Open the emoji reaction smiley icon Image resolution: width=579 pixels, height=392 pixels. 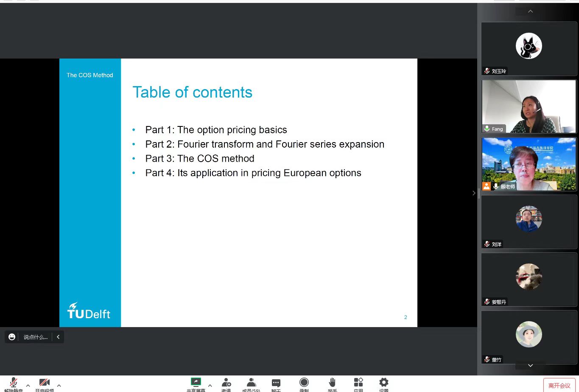tap(12, 337)
